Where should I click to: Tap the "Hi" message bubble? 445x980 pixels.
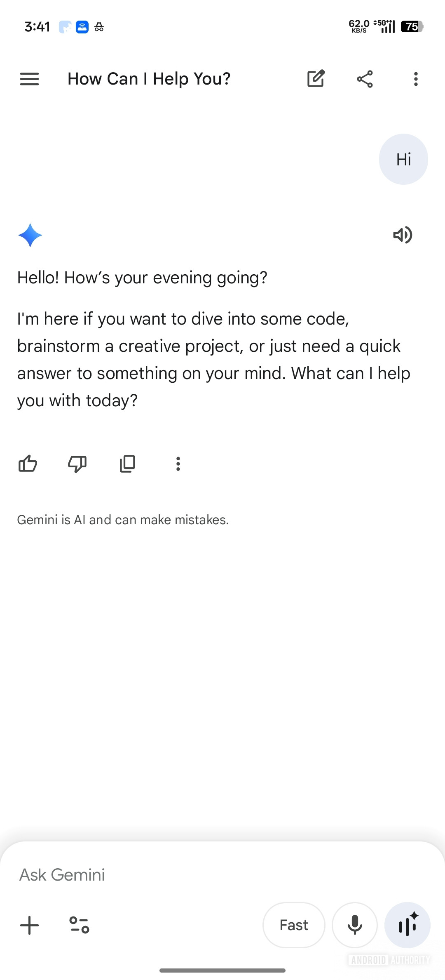point(403,160)
